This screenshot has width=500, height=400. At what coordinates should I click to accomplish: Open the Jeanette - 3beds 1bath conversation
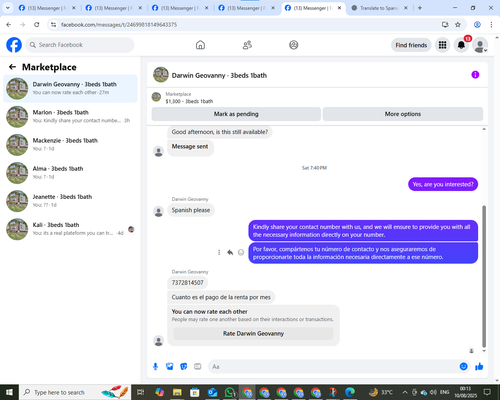click(70, 201)
